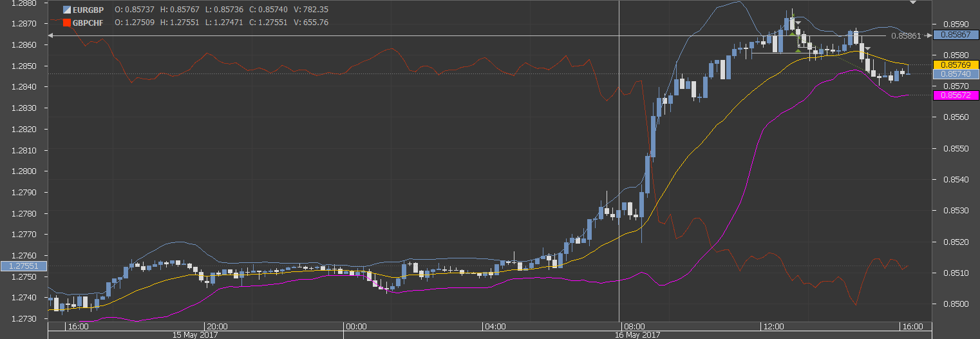Click the 12:00 time axis label
This screenshot has width=980, height=339.
tap(773, 326)
